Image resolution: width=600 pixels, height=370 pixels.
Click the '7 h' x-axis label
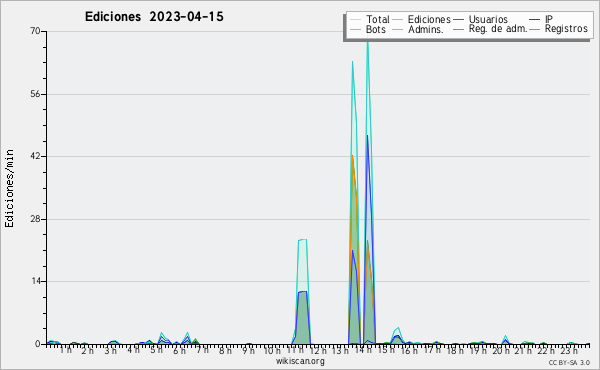pyautogui.click(x=202, y=350)
